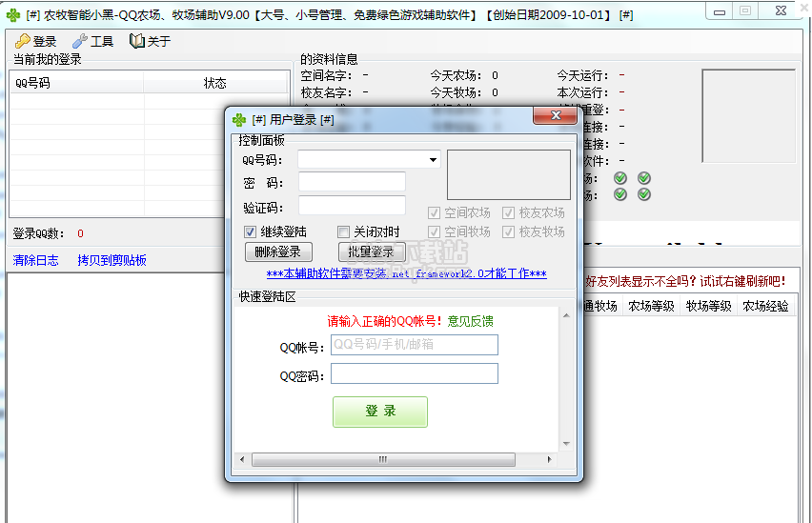The height and width of the screenshot is (523, 812).
Task: Minimize the main application window
Action: coord(720,11)
